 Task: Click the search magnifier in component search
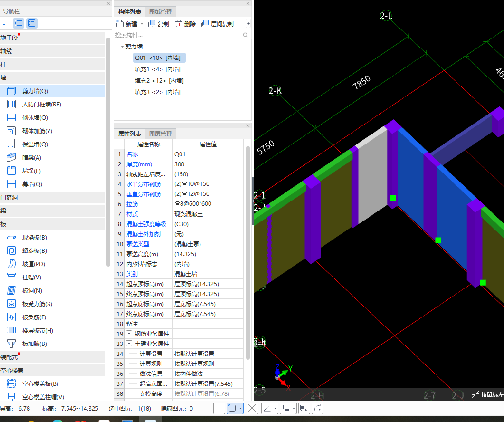(x=245, y=35)
